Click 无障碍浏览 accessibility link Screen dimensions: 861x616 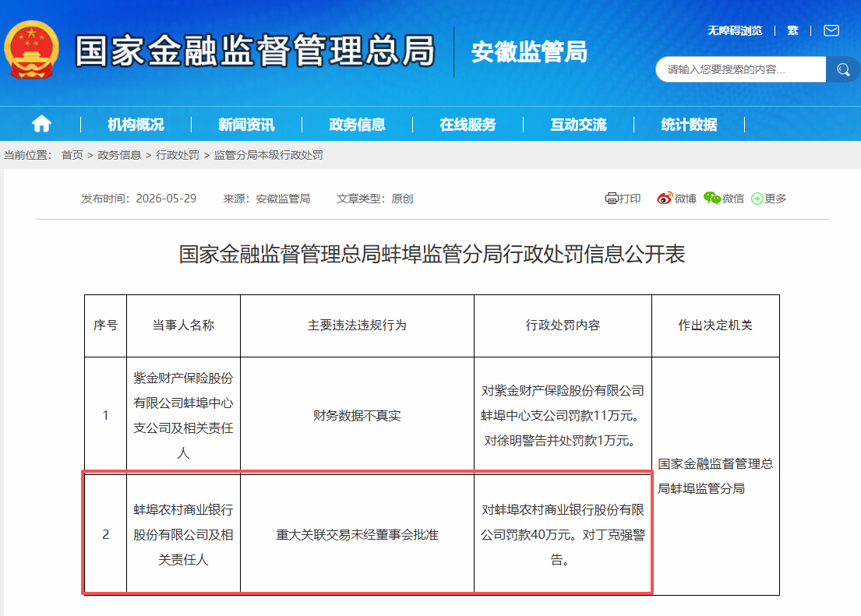pos(735,30)
